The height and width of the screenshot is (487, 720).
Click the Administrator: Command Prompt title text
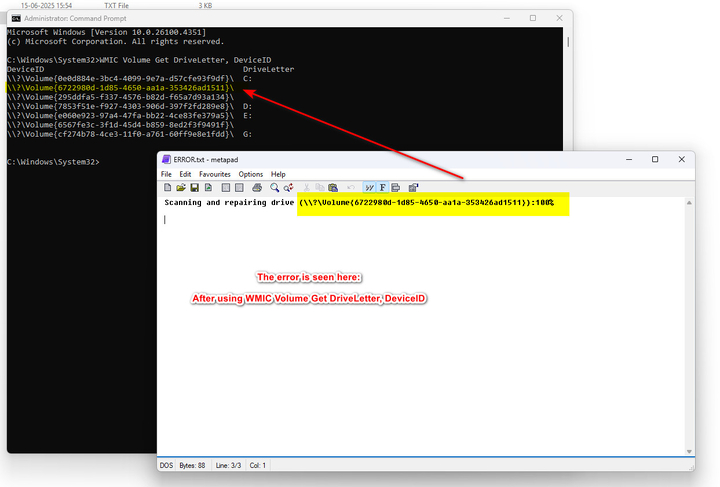(x=75, y=18)
